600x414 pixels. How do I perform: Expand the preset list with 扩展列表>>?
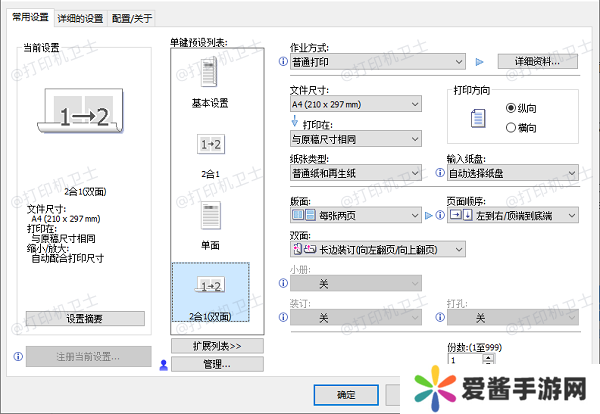click(x=216, y=346)
